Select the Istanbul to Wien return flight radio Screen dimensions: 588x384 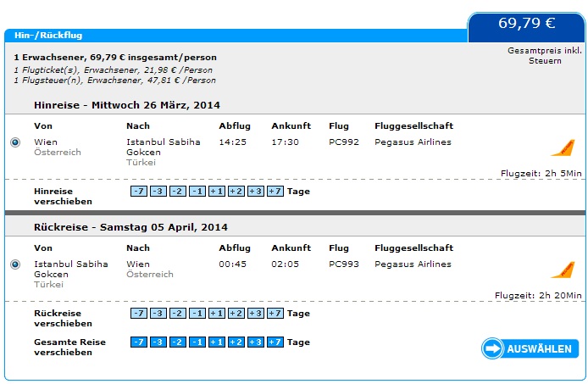[x=15, y=264]
